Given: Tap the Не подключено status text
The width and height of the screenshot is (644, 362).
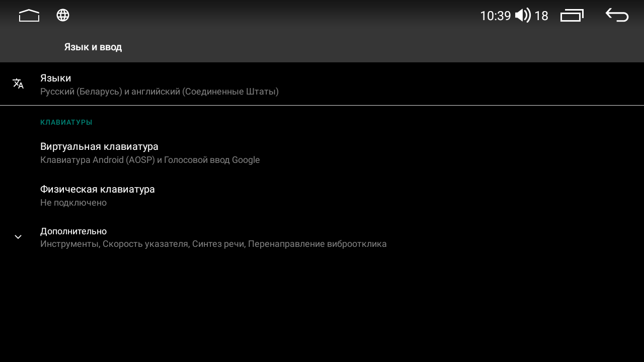Looking at the screenshot, I should click(x=73, y=203).
